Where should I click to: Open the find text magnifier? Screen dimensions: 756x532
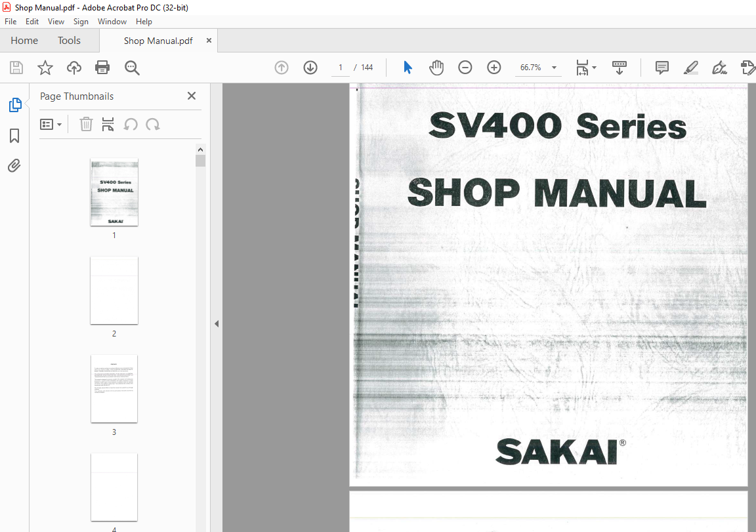[x=132, y=68]
